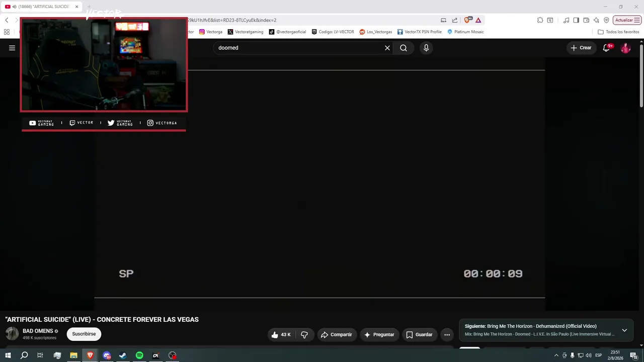This screenshot has width=644, height=362.
Task: Close the ARTIFICIAL SUICIDE browser tab
Action: (x=77, y=7)
